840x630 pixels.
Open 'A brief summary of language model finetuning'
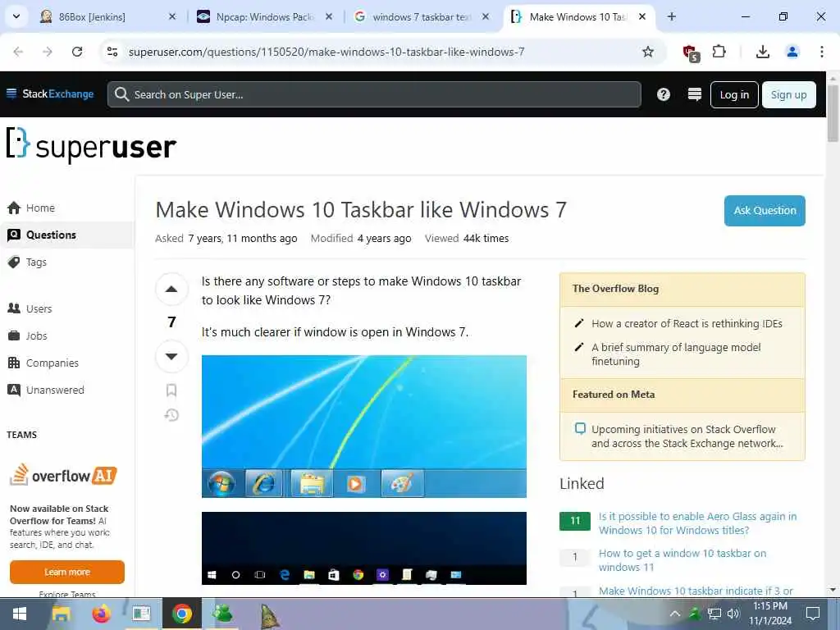(676, 354)
